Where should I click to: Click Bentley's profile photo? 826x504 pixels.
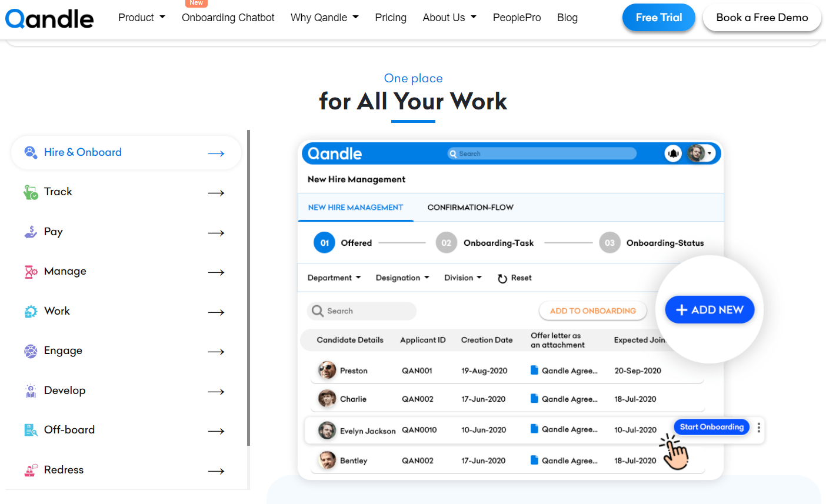[327, 460]
